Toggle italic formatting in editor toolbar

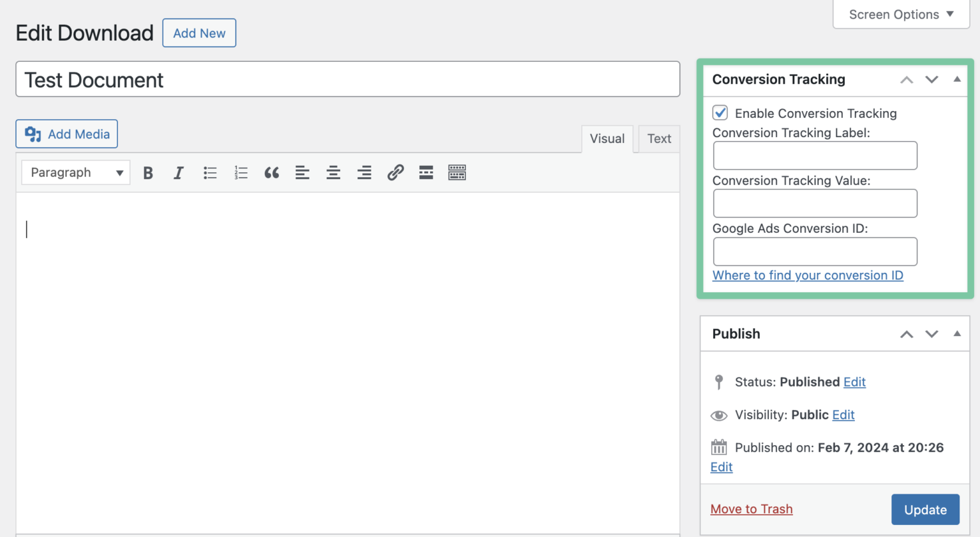coord(179,173)
